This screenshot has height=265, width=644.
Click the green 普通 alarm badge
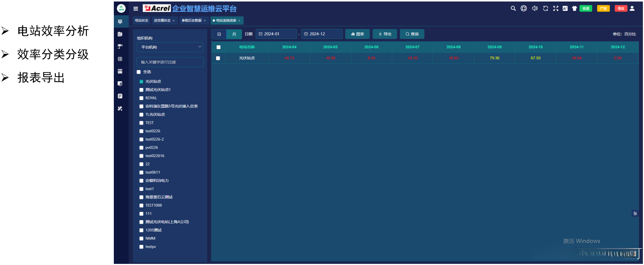pos(586,8)
